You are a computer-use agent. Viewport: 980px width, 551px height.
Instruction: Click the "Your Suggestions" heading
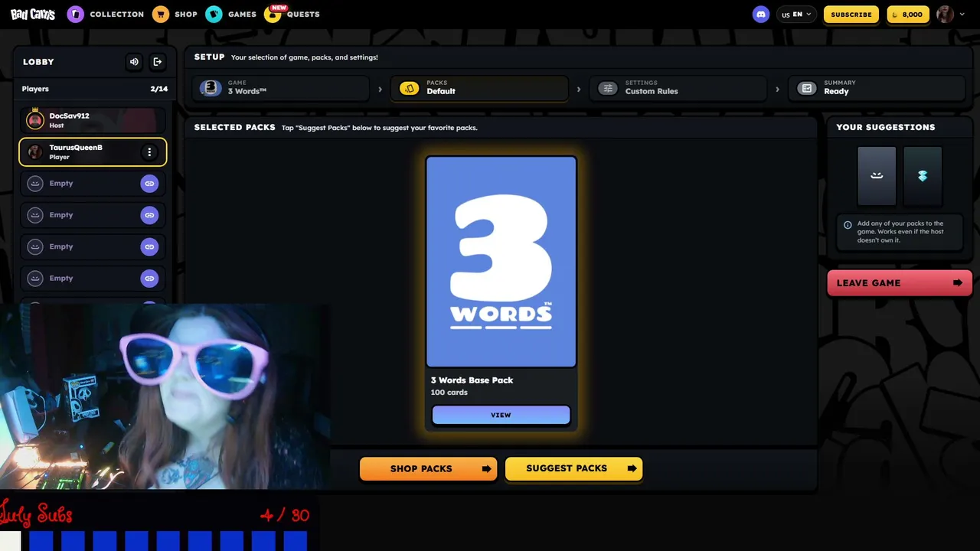coord(885,127)
